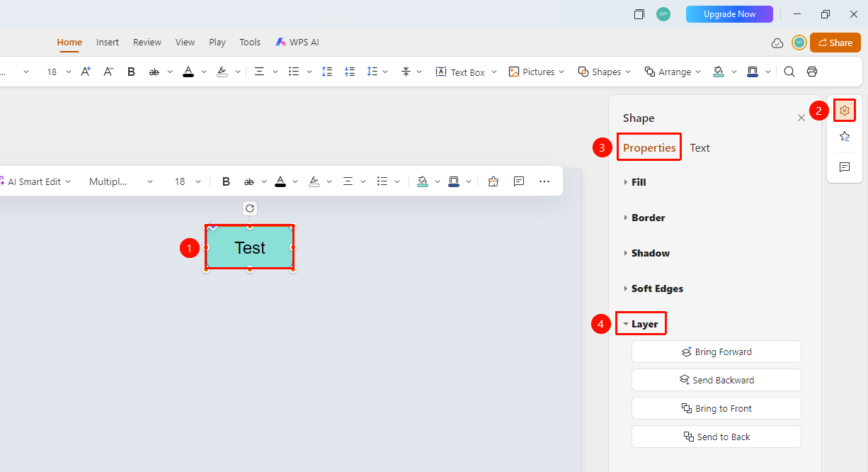This screenshot has width=868, height=472.
Task: Click the fill color swatch on the floating toolbar
Action: pos(423,181)
